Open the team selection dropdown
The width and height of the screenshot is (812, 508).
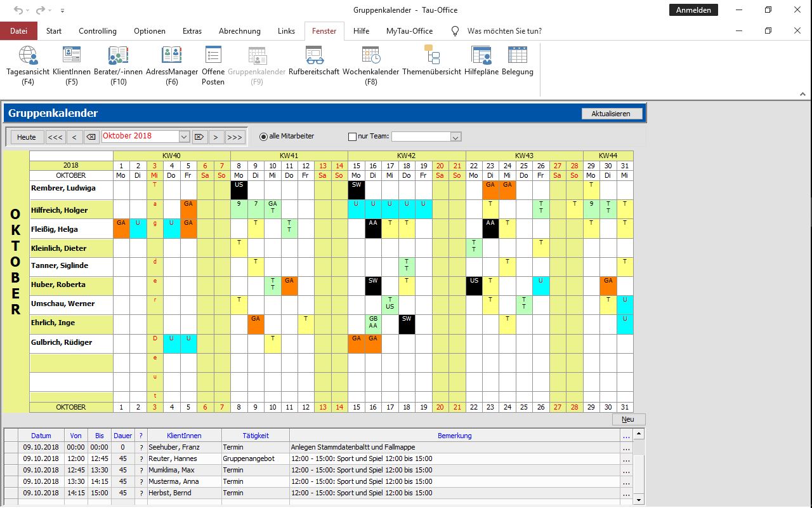coord(455,137)
